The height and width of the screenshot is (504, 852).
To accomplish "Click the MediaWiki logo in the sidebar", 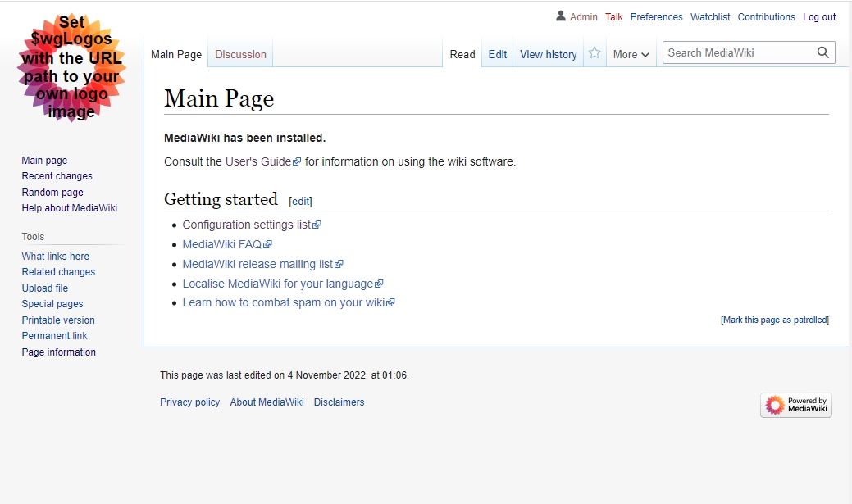I will coord(71,68).
